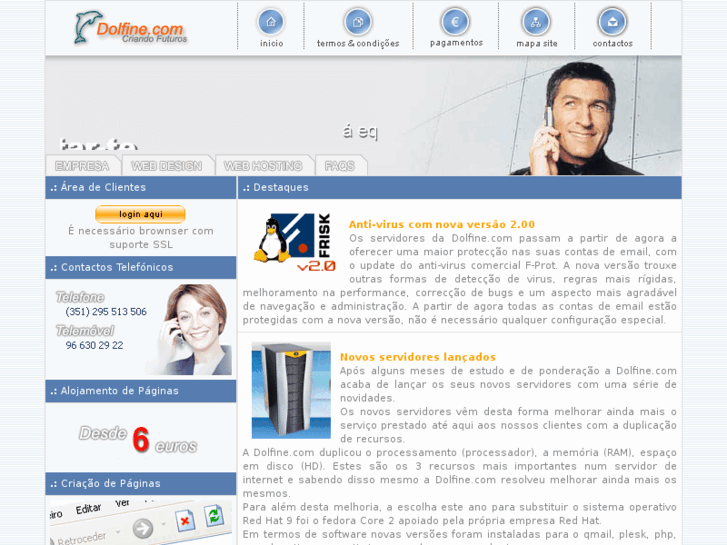
Task: Click the Destaques section header
Action: click(459, 187)
